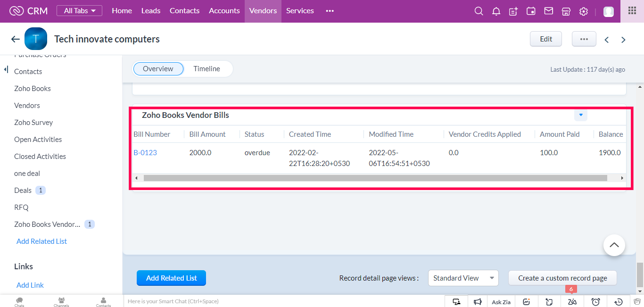Open Record detail page views dropdown
Viewport: 644px width, 307px height.
(x=463, y=278)
